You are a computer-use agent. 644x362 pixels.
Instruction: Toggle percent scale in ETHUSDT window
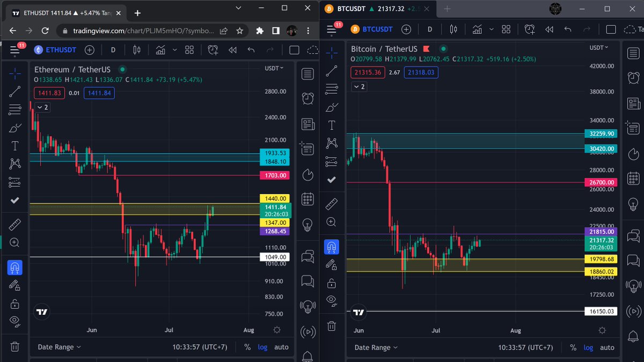tap(247, 347)
